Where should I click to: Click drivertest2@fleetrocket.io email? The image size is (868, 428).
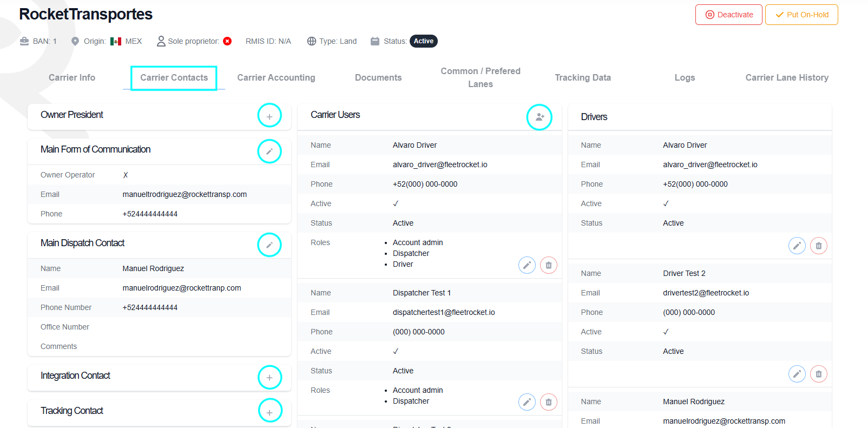click(706, 293)
